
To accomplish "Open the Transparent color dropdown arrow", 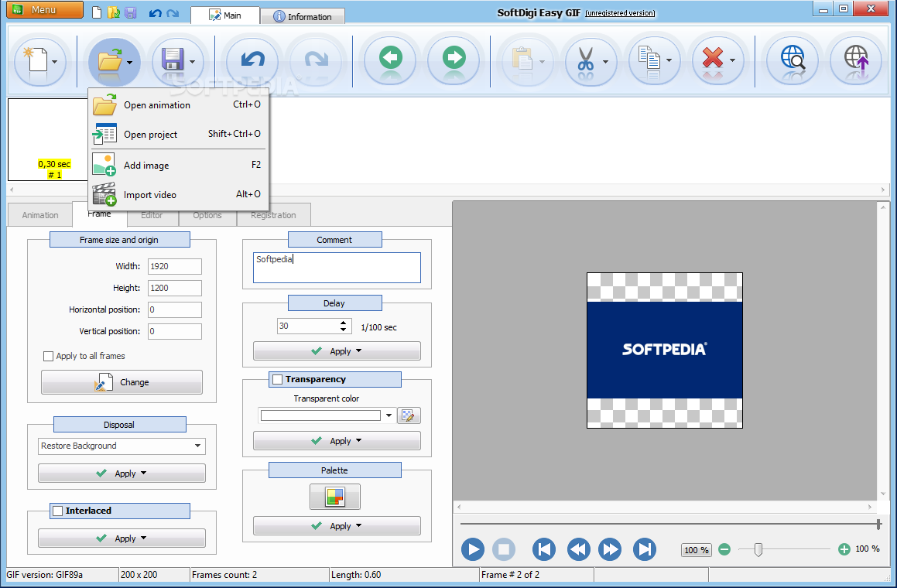I will pos(389,415).
